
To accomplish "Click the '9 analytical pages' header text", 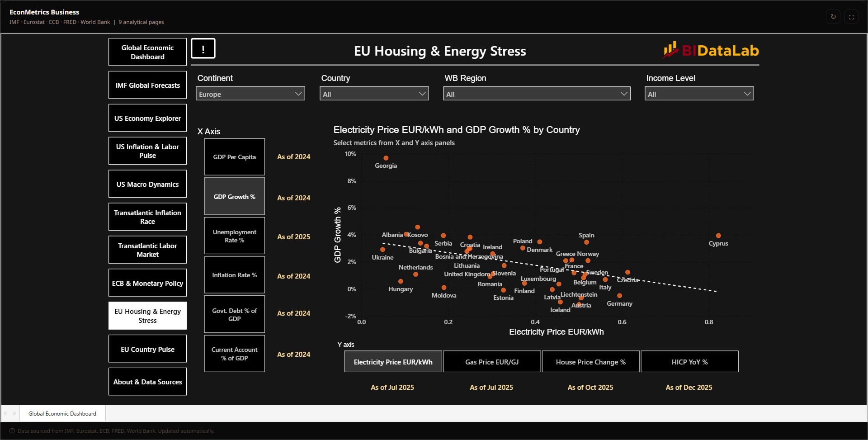I will point(141,22).
